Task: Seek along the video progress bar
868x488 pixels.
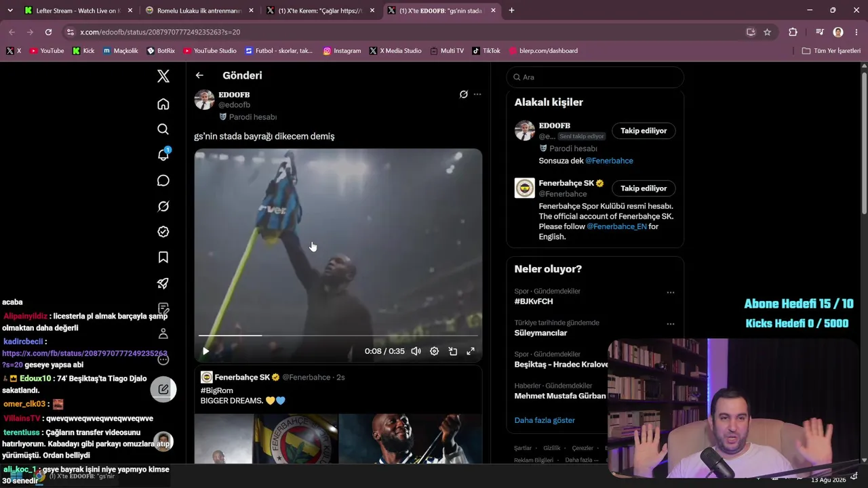Action: 338,335
